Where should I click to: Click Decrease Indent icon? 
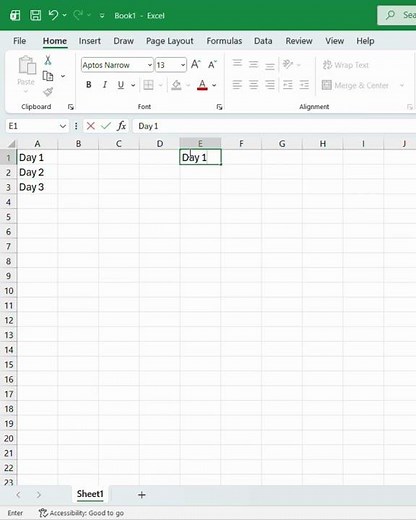[288, 85]
